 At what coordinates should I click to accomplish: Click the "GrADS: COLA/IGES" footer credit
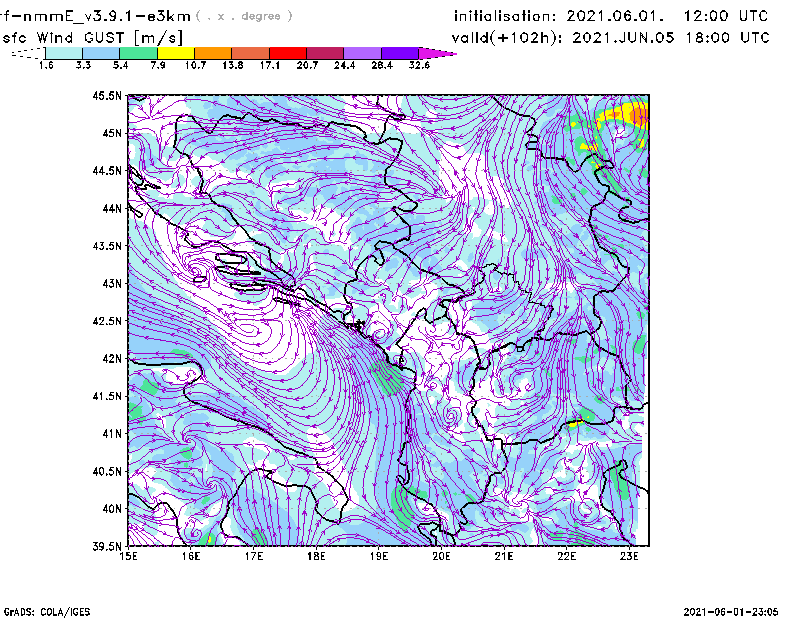coord(46,612)
